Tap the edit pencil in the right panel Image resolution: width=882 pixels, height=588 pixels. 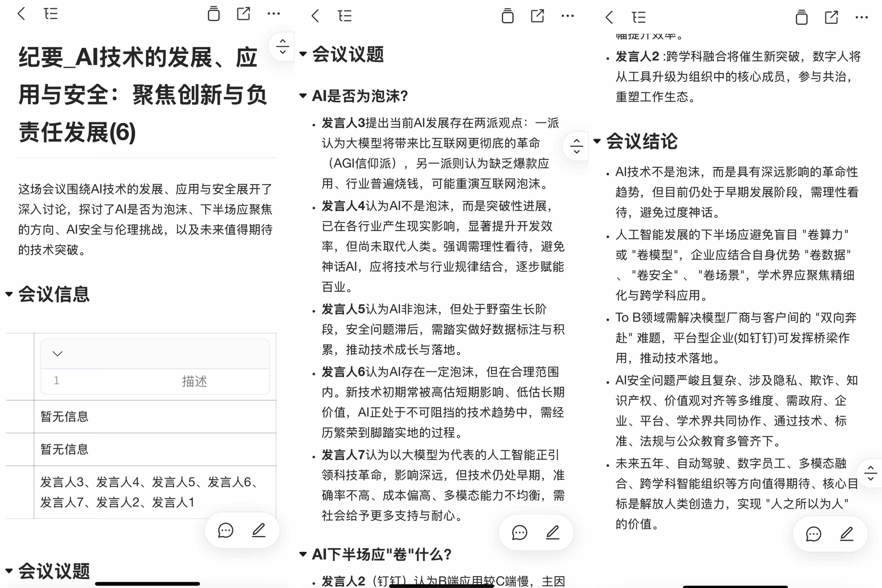click(x=847, y=534)
